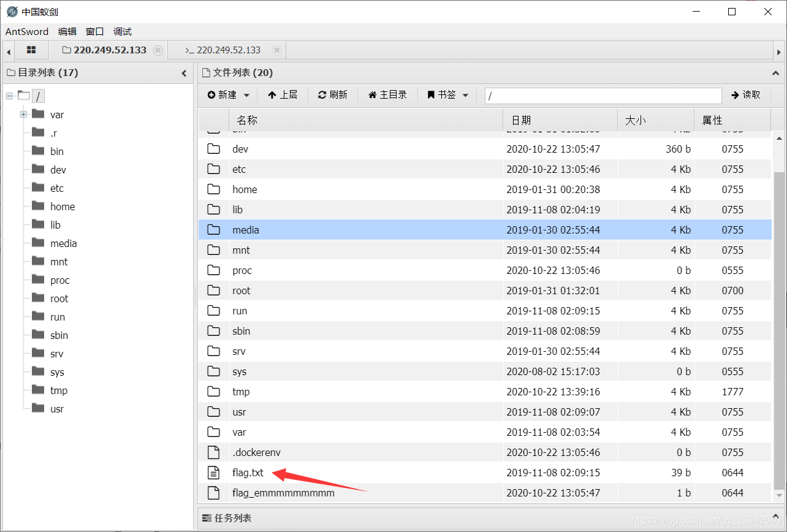Viewport: 787px width, 532px height.
Task: Select the tmp folder in tree
Action: click(x=59, y=390)
